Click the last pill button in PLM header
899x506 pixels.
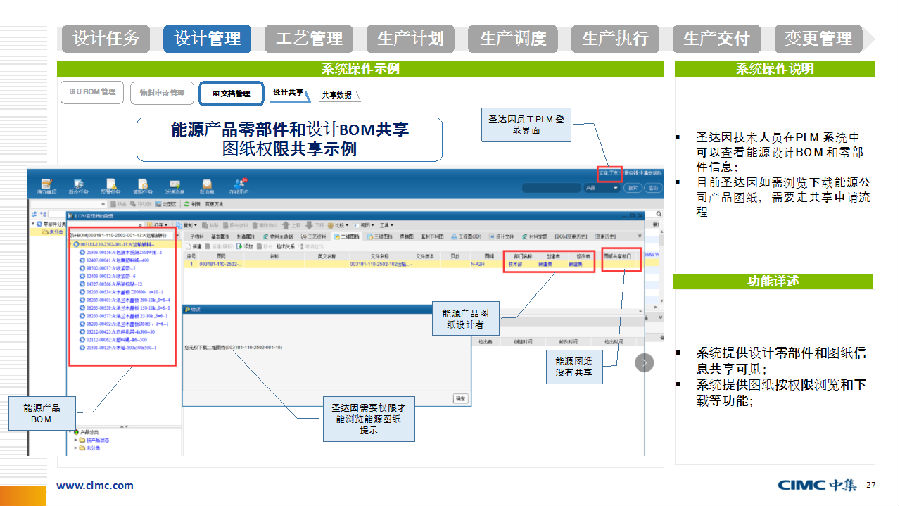[x=652, y=188]
